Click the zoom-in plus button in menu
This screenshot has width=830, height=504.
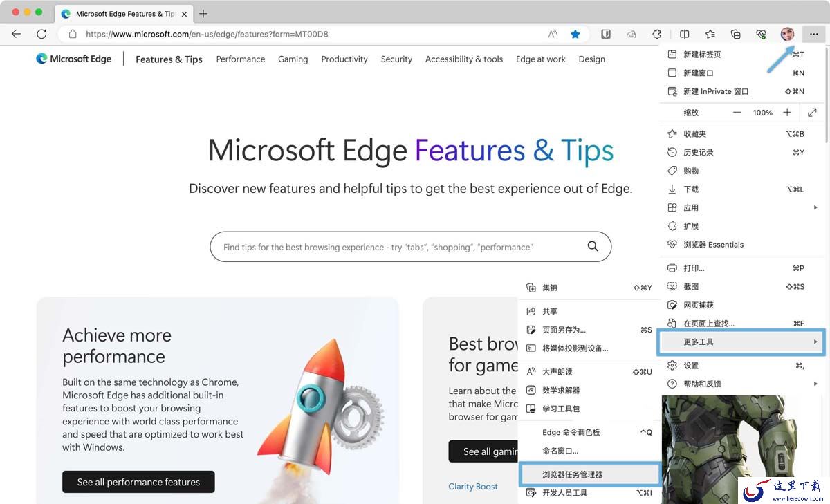point(787,113)
